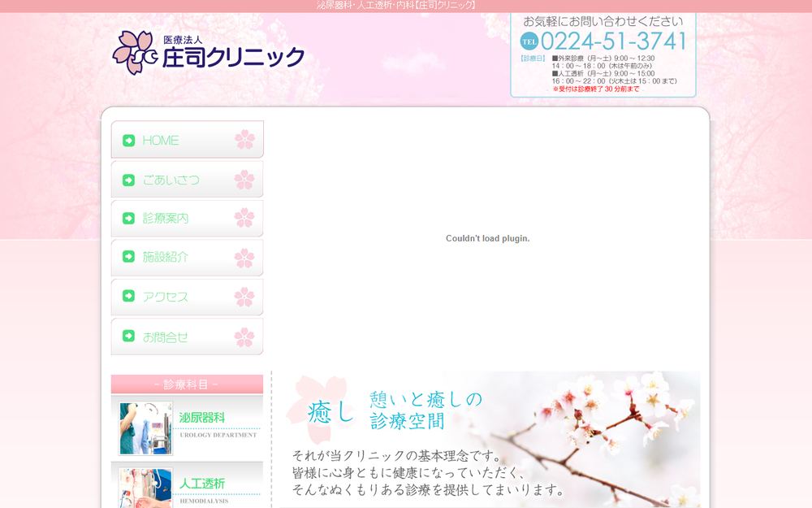
Task: Open the 人工透析 department thumbnail
Action: pos(145,488)
